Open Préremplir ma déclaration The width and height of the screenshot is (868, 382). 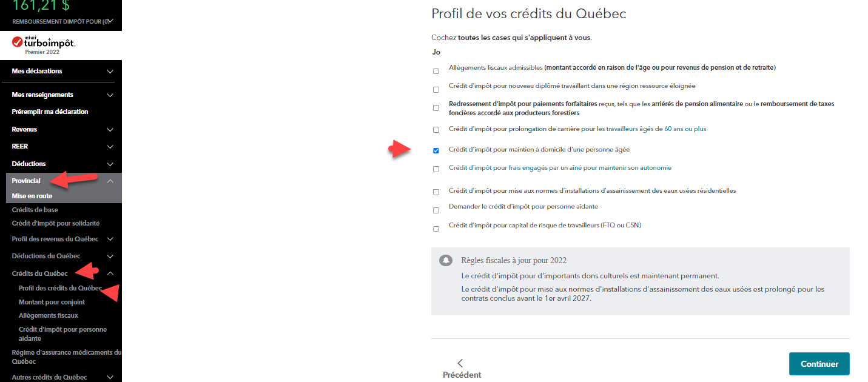50,112
